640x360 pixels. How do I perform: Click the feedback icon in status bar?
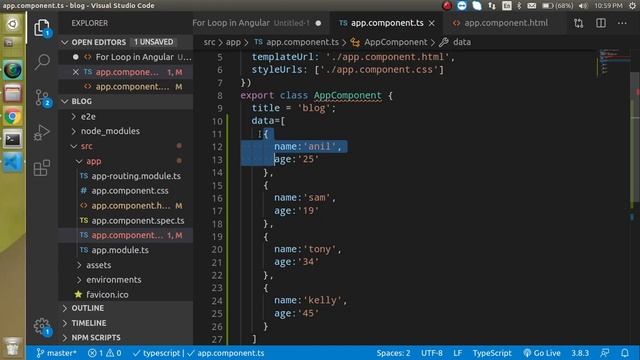605,353
